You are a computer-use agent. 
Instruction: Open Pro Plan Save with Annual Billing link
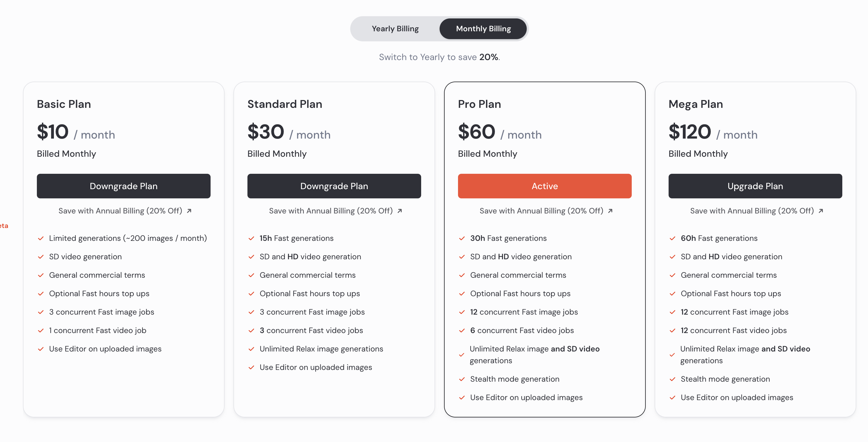(541, 211)
